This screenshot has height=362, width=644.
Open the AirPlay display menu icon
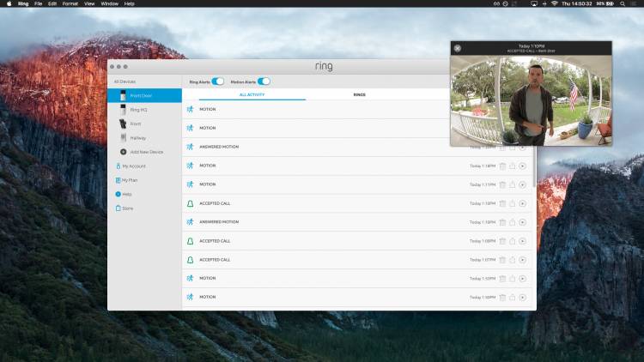(x=534, y=3)
